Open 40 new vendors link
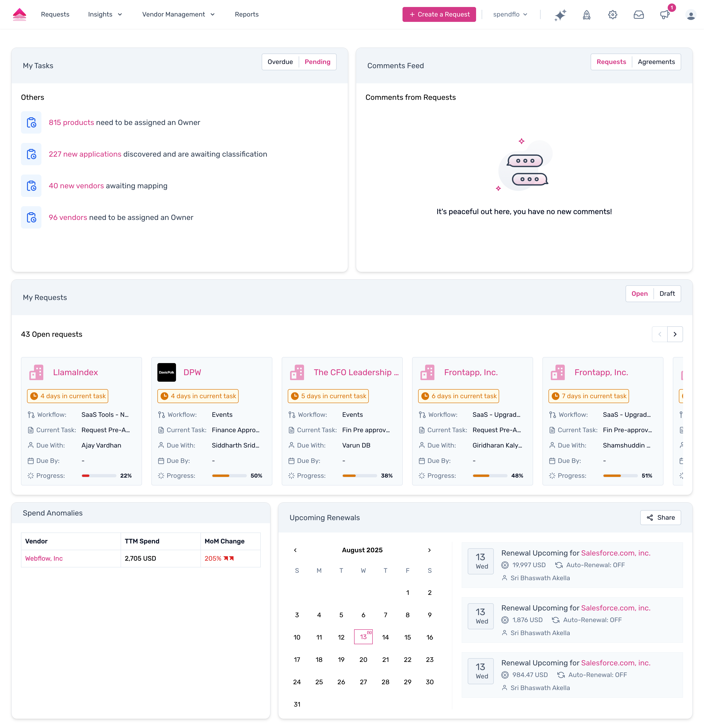This screenshot has width=704, height=728. coord(77,186)
